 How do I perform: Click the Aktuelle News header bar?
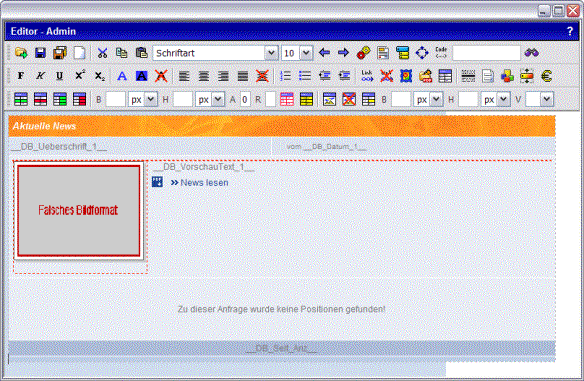(x=282, y=126)
